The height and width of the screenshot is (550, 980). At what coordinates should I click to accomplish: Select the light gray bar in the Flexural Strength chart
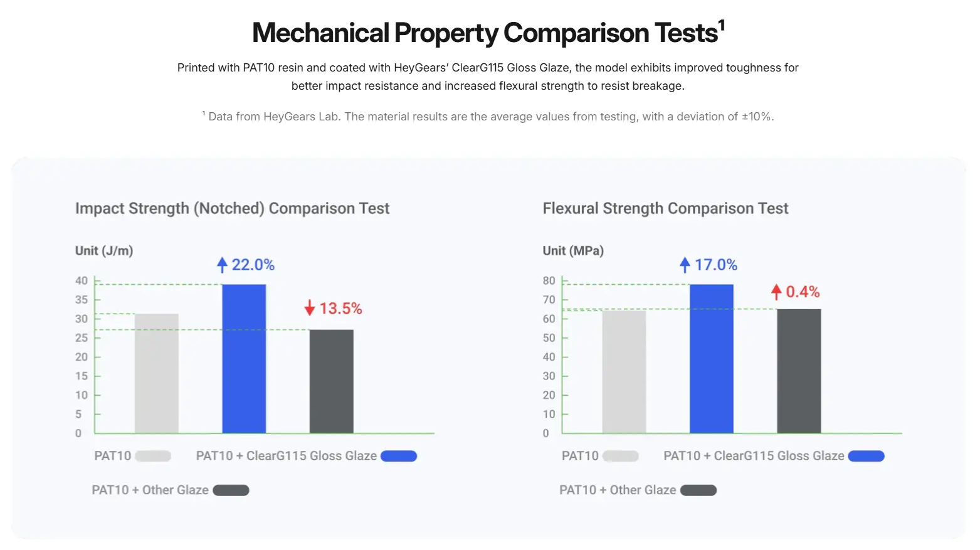(x=624, y=371)
